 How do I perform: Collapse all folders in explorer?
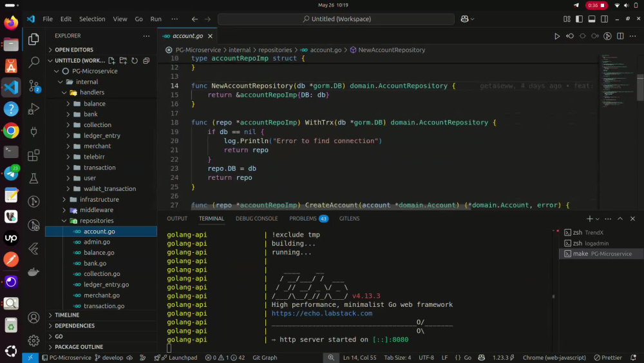pyautogui.click(x=146, y=61)
